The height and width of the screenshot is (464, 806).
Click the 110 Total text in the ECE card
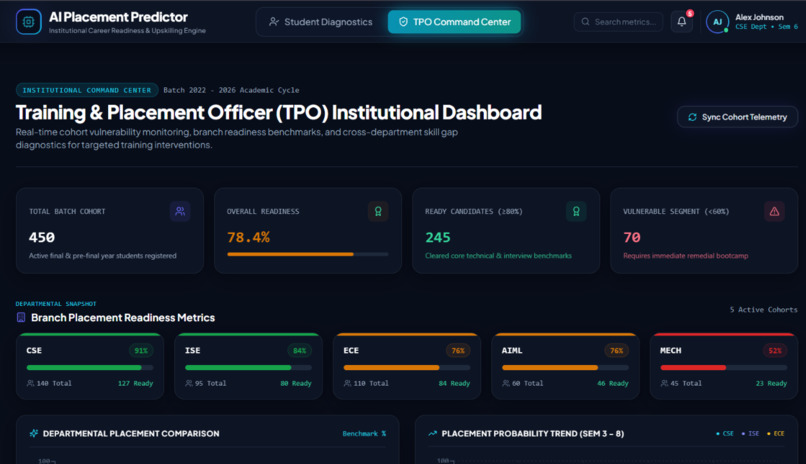point(371,383)
